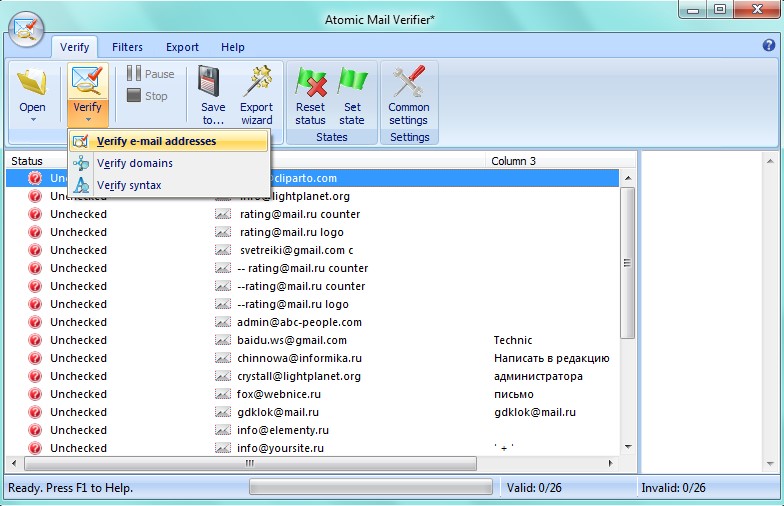Switch to the Verify ribbon tab
This screenshot has width=784, height=506.
click(x=74, y=47)
